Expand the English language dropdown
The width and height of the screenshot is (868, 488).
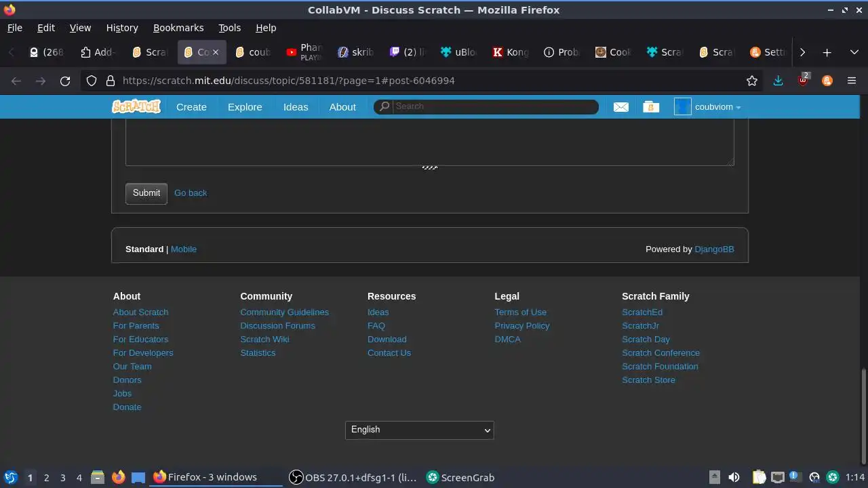pos(420,430)
